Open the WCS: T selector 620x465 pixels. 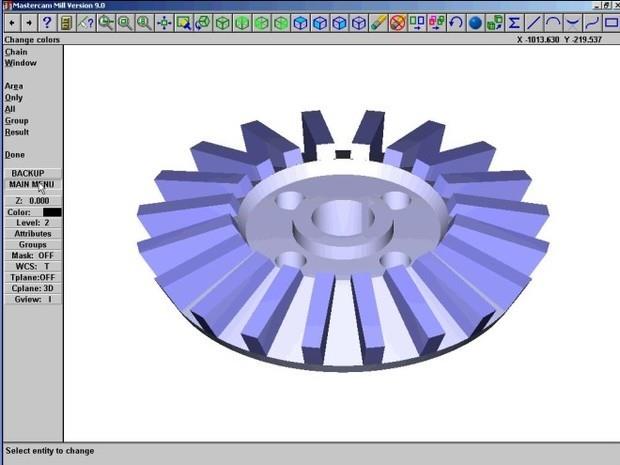(x=32, y=267)
